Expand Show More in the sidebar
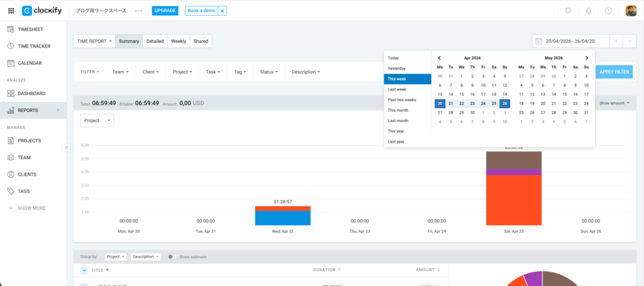Viewport: 644px width, 286px height. 31,208
